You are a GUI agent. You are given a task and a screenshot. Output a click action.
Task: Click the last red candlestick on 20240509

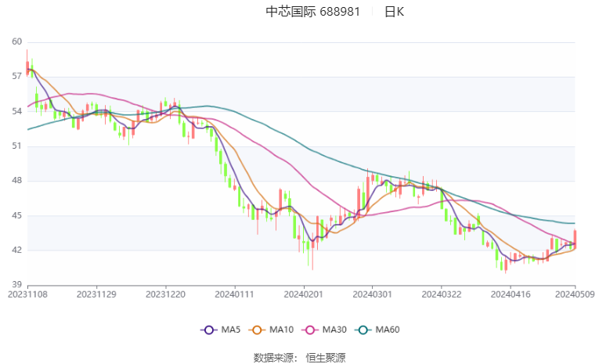click(x=575, y=239)
